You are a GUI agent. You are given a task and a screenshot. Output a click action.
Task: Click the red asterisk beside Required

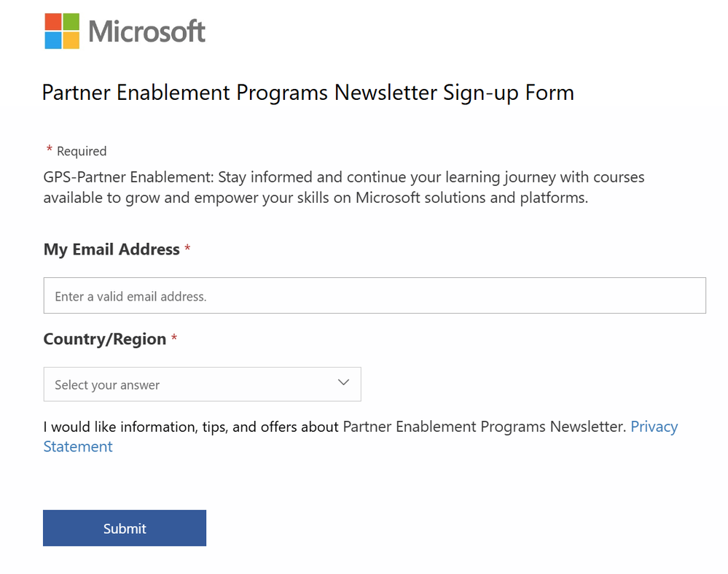(50, 150)
